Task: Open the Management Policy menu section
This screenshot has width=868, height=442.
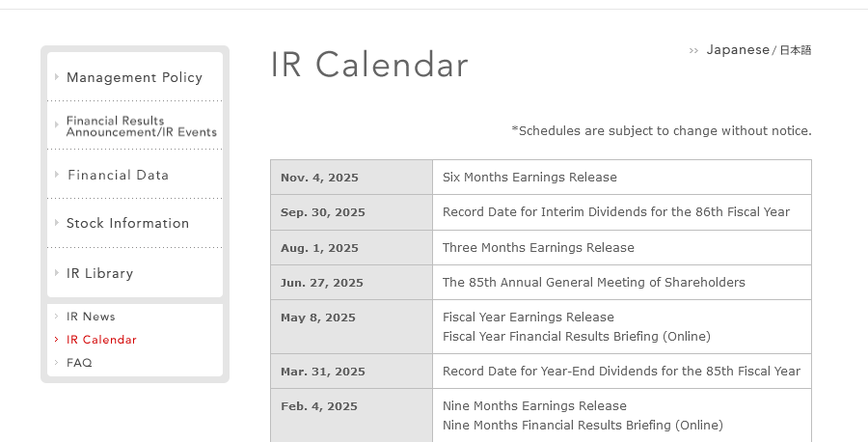Action: click(x=134, y=77)
